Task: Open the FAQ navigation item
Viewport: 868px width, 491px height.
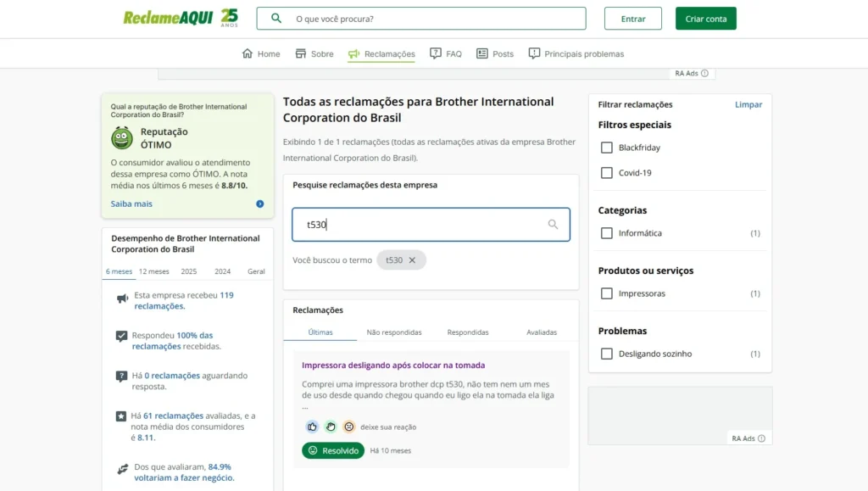Action: click(446, 53)
